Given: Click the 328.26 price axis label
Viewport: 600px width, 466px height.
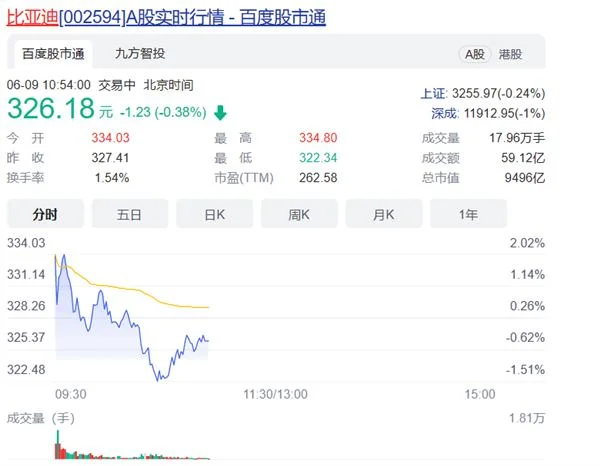Looking at the screenshot, I should (26, 306).
